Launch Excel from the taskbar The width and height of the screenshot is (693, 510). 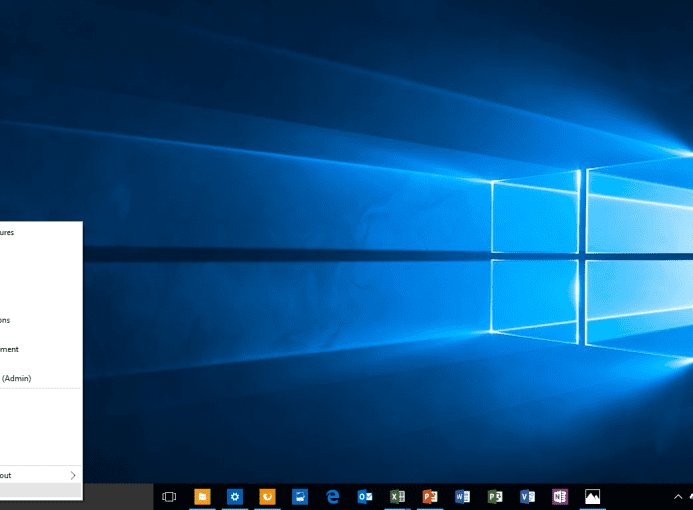click(397, 497)
